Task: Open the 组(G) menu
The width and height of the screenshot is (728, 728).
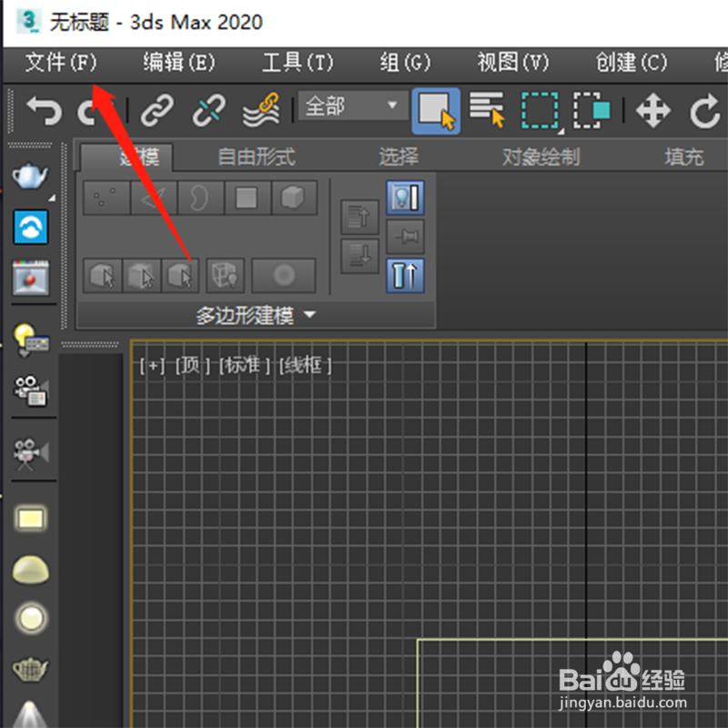Action: pos(405,62)
